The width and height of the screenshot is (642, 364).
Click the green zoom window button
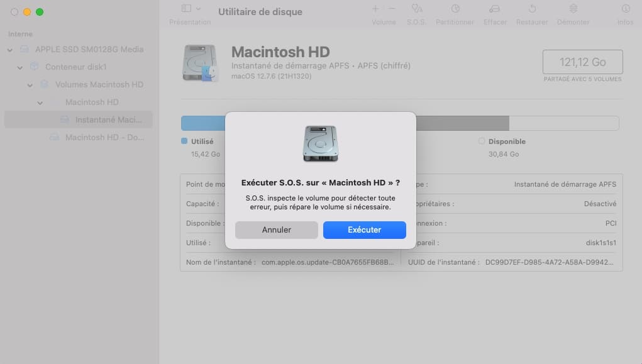click(x=40, y=12)
